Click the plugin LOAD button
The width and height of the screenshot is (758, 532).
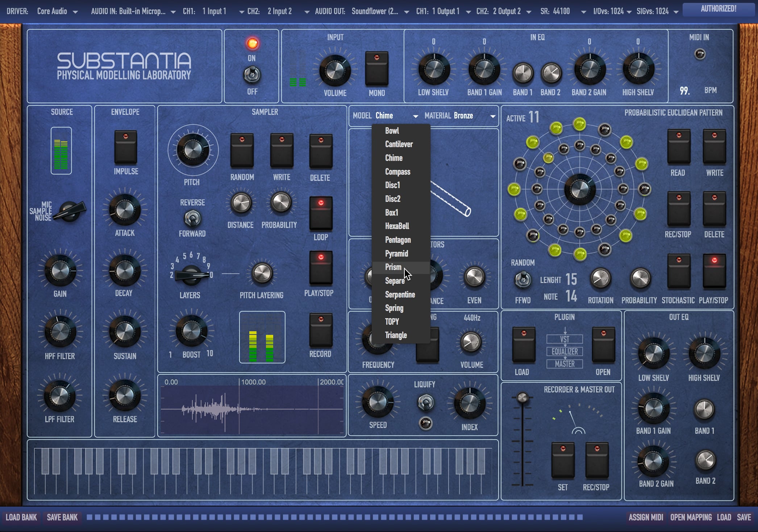coord(523,344)
